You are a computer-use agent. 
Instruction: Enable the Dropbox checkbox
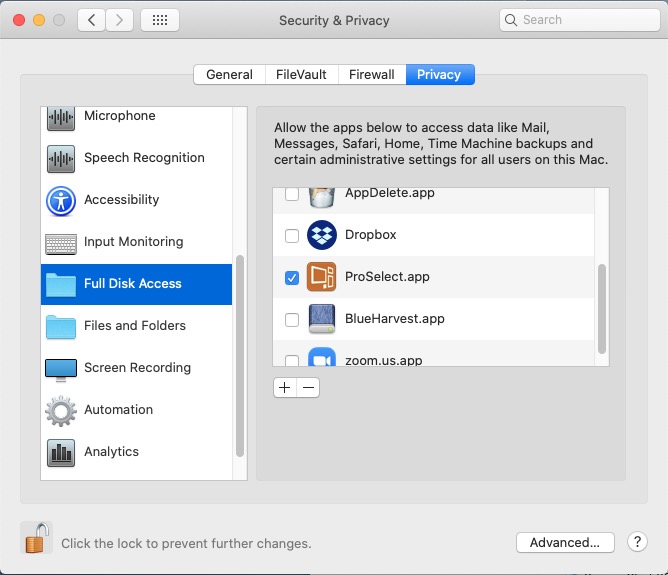pos(292,236)
